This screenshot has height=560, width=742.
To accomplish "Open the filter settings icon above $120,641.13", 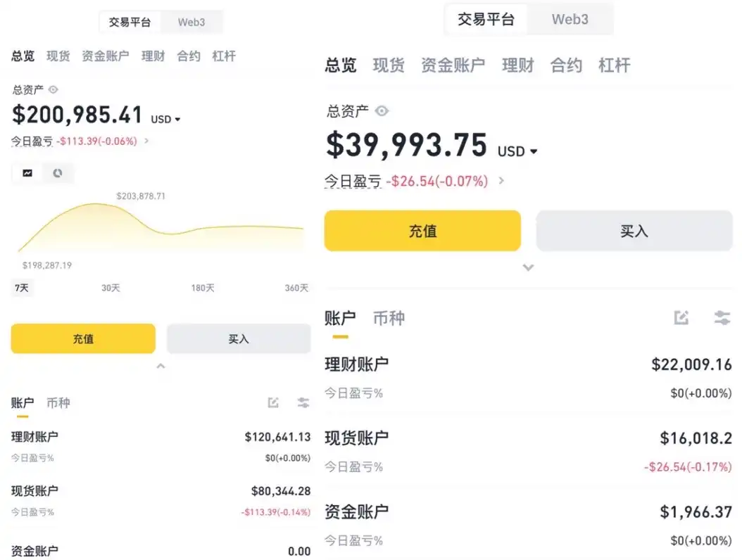I will click(303, 402).
